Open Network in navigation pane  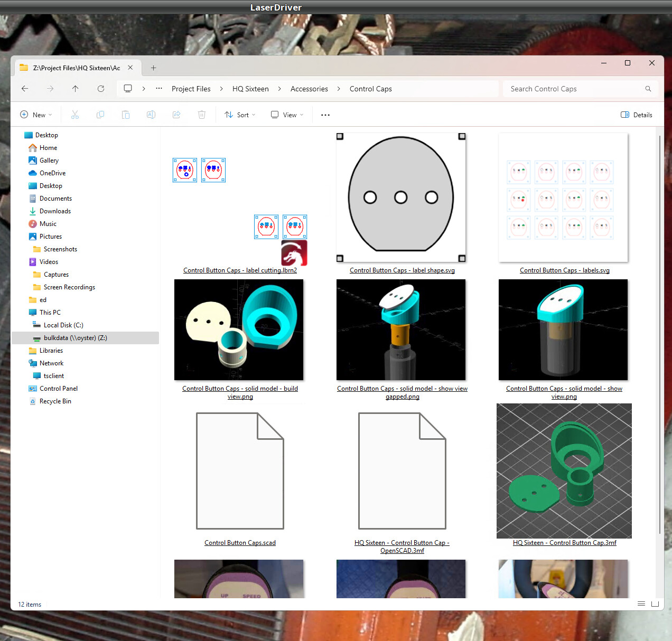point(51,363)
